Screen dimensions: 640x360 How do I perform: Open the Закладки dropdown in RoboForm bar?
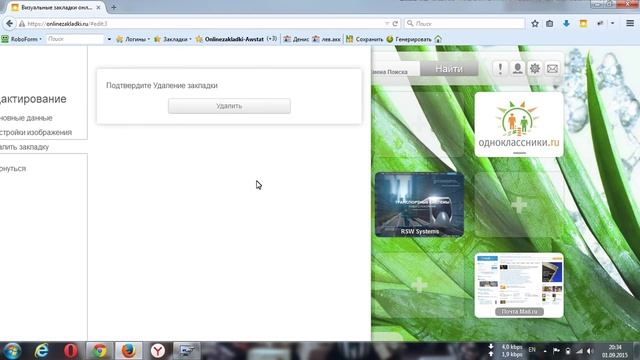coord(173,39)
